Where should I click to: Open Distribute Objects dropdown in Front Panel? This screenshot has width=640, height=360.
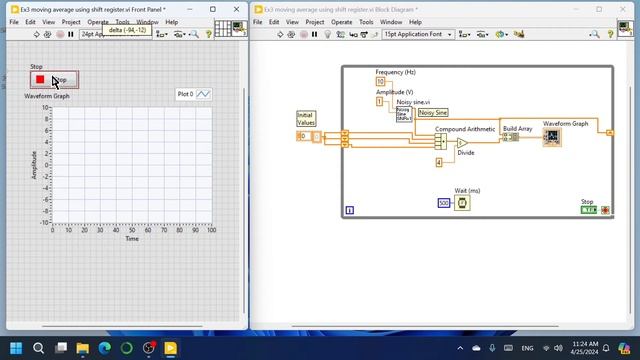(180, 35)
